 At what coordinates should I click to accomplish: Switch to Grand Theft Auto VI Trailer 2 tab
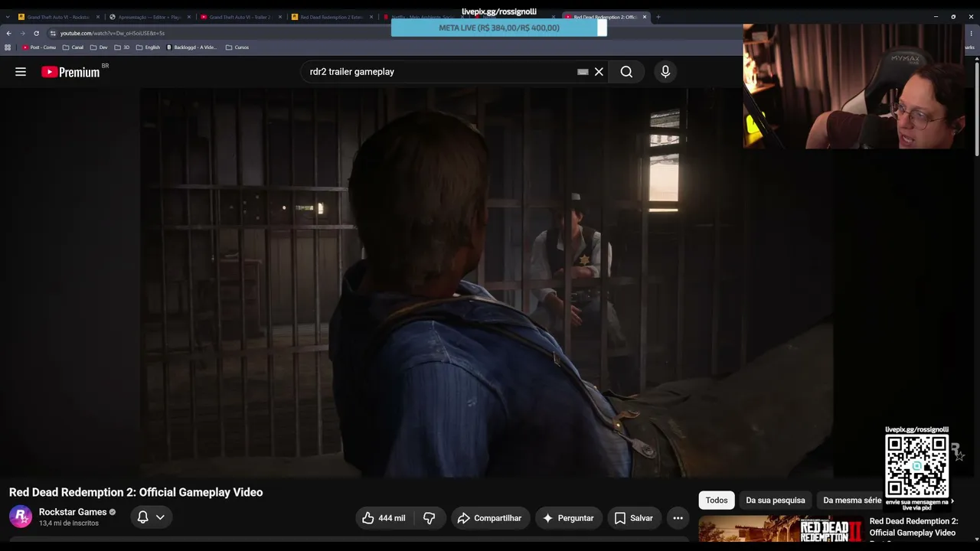click(x=240, y=17)
